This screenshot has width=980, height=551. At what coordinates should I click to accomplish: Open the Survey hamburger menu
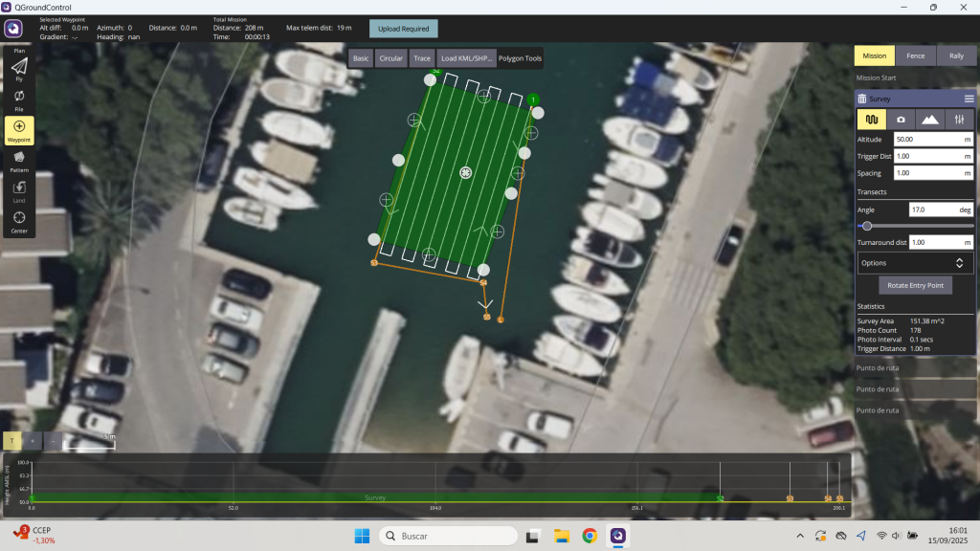click(x=969, y=99)
